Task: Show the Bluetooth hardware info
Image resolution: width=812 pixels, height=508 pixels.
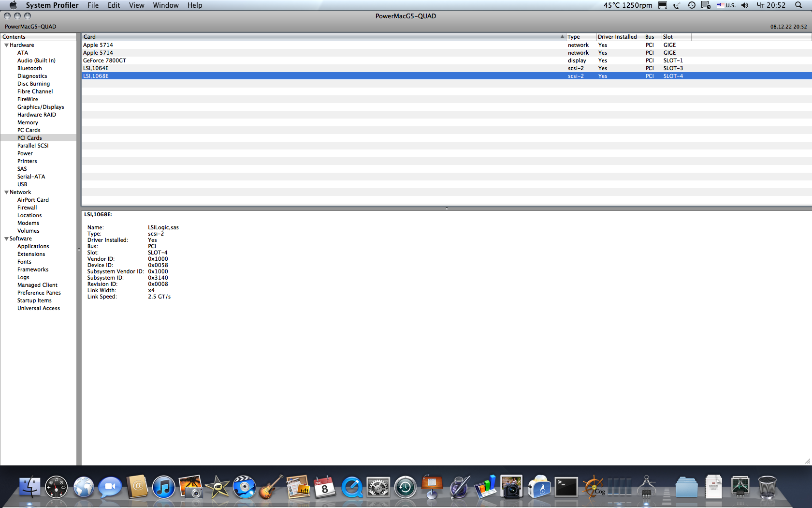Action: (29, 68)
